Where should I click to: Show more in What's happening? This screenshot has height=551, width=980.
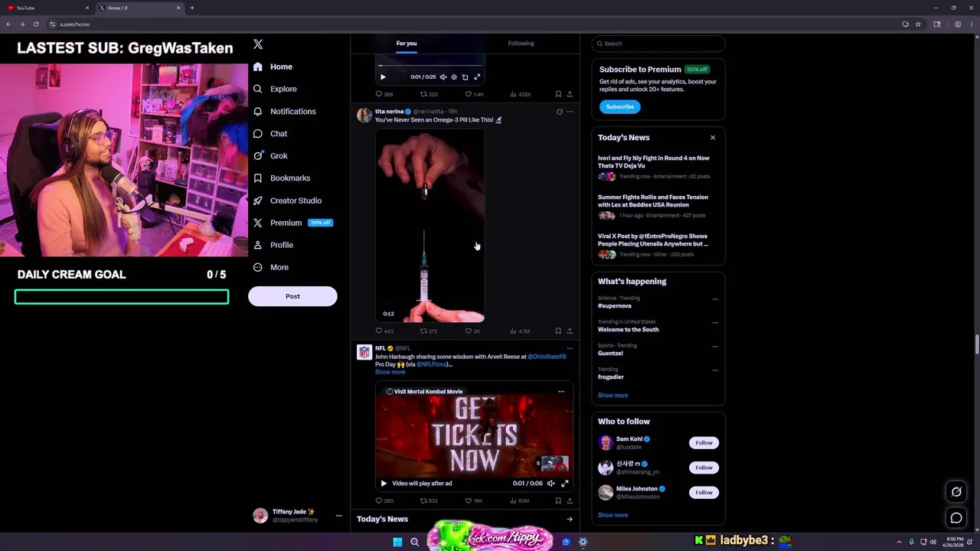[x=612, y=396]
